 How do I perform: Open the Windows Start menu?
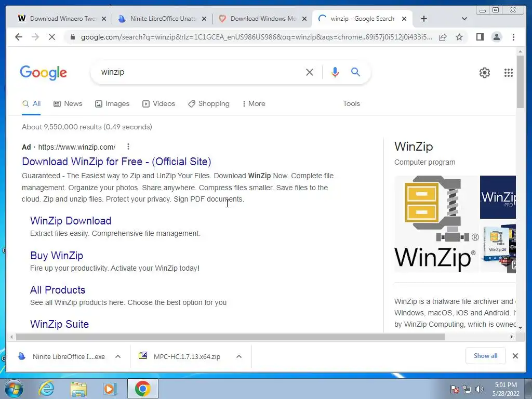[x=14, y=389]
